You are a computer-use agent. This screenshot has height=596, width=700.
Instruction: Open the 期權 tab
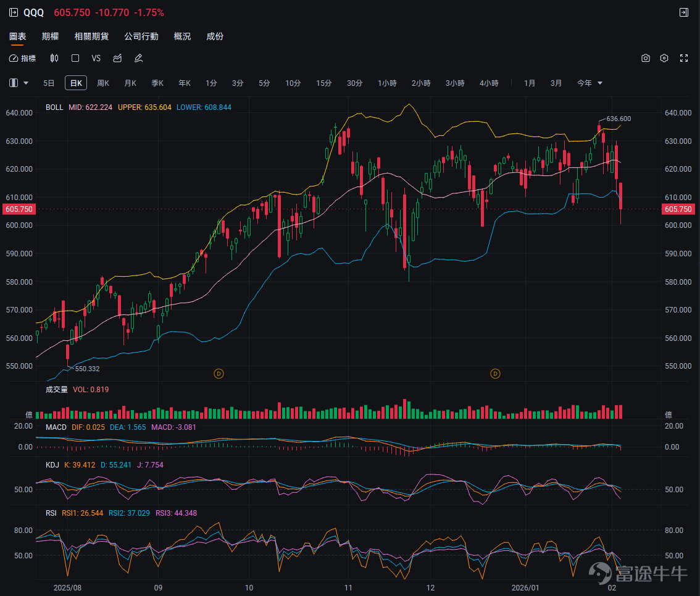point(51,36)
